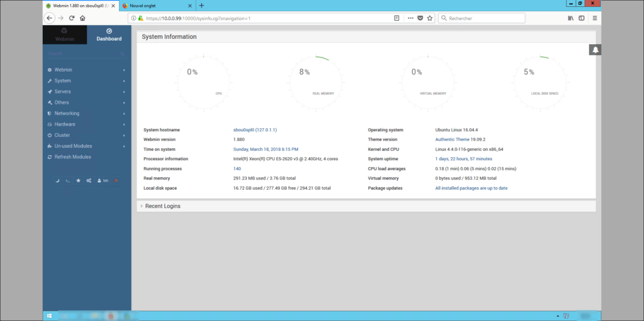Open hostname link sbou0spl0 (127.0.1.1)
The image size is (644, 321).
click(x=255, y=129)
